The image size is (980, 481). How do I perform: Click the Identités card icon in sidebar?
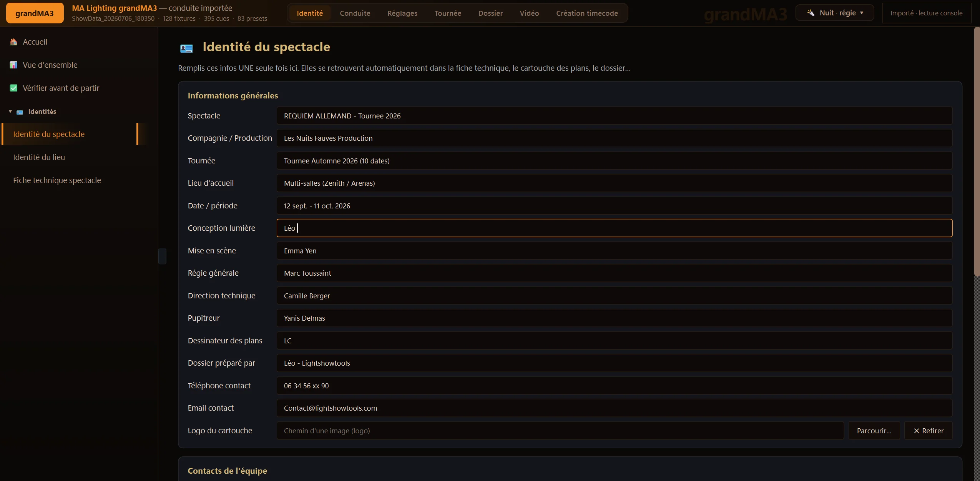pyautogui.click(x=20, y=112)
